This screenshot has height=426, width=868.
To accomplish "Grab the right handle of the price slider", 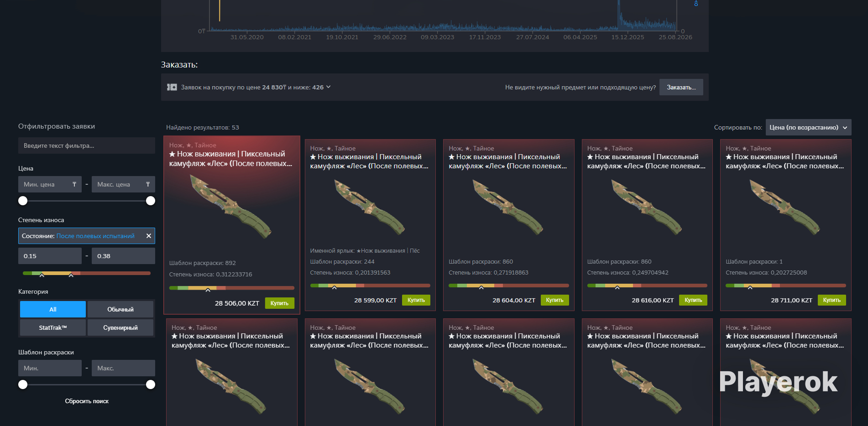I will [x=151, y=201].
